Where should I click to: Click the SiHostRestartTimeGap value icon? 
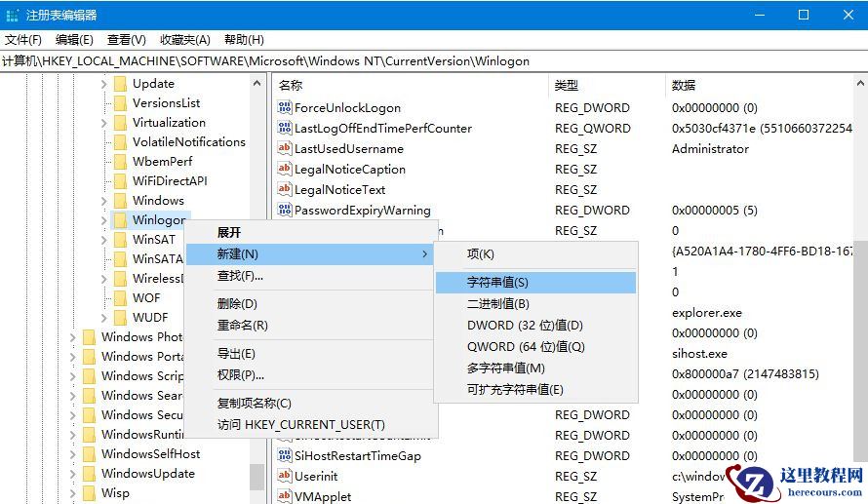tap(285, 455)
